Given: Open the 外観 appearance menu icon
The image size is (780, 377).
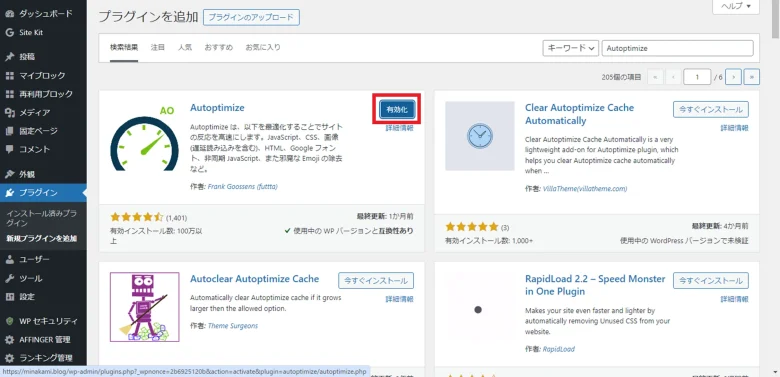Looking at the screenshot, I should tap(9, 175).
